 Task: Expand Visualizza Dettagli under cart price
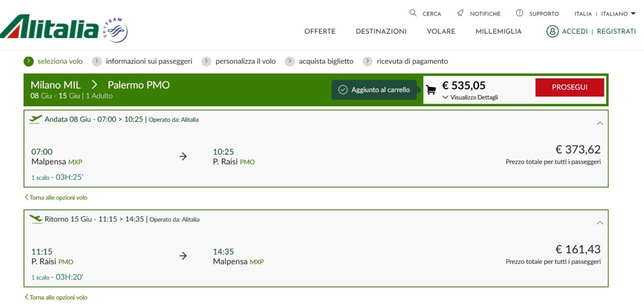tap(470, 97)
